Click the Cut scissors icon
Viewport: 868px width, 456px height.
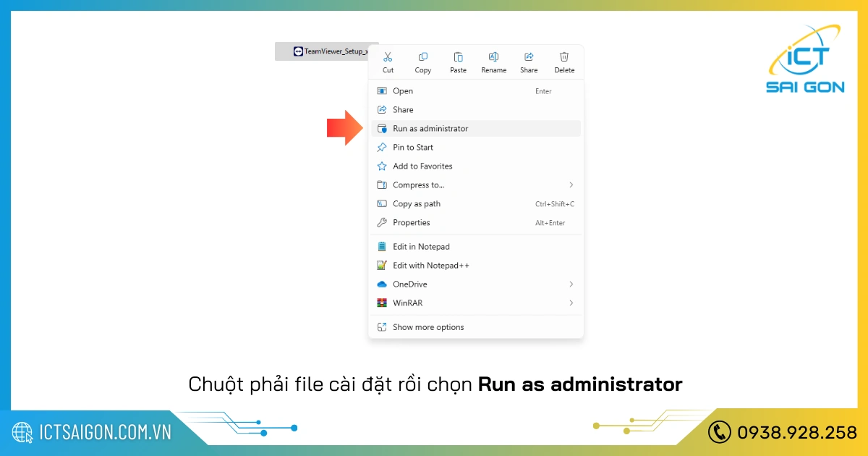tap(388, 57)
